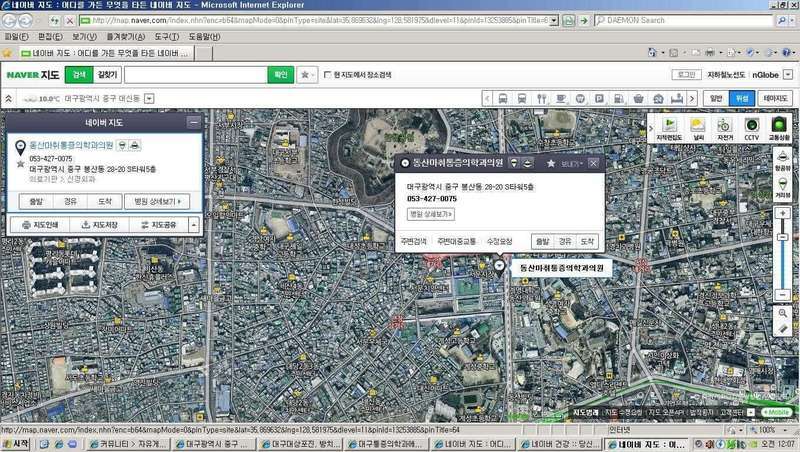Open aerial view (항공뷰)
Screen dimensions: 800x452
pyautogui.click(x=783, y=160)
